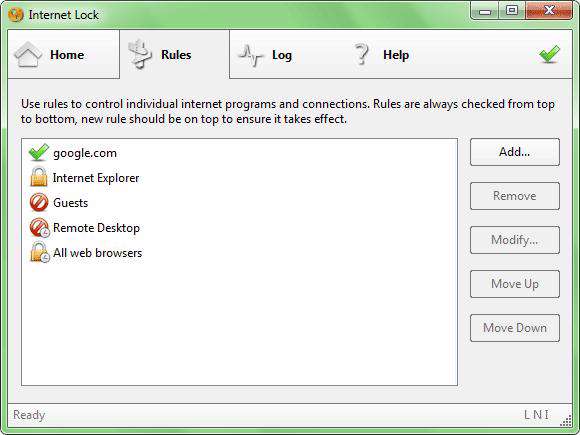Click the Move Down button
580x435 pixels.
[x=515, y=328]
